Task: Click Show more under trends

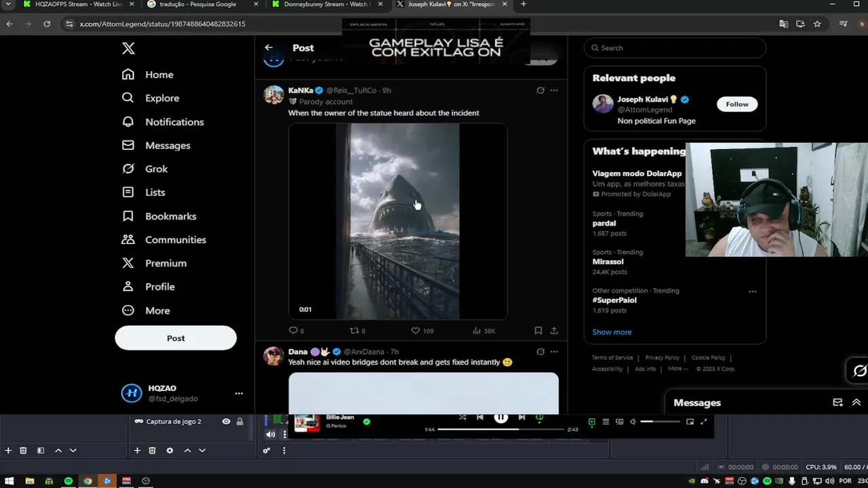Action: (612, 332)
